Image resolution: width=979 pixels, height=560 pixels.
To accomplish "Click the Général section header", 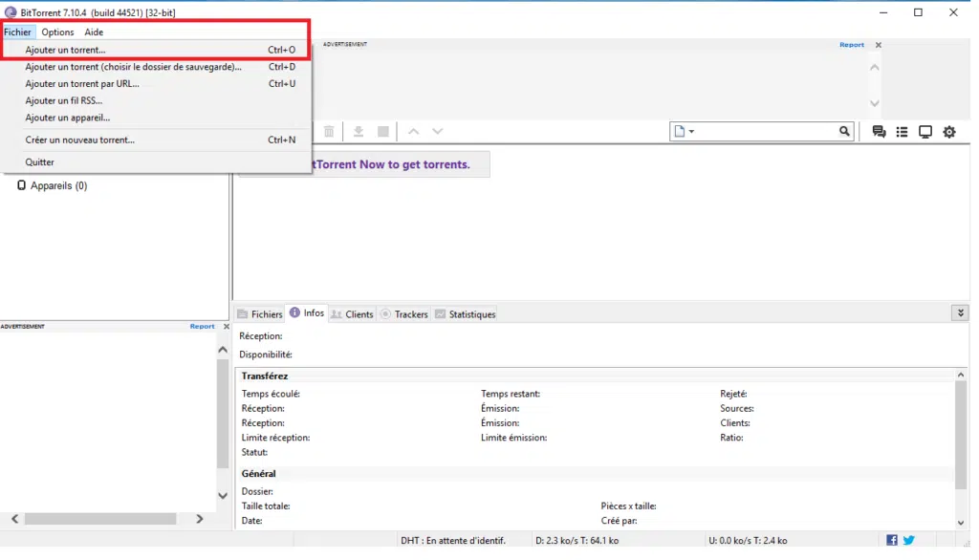I will point(258,473).
